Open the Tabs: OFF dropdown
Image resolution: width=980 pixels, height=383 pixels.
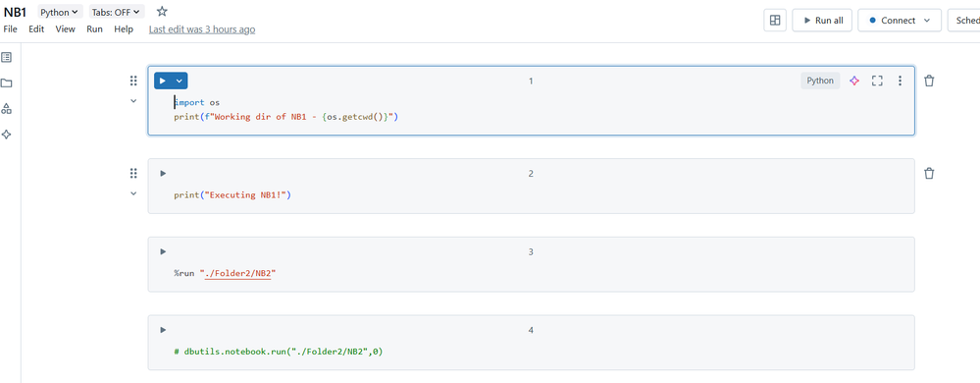tap(117, 12)
